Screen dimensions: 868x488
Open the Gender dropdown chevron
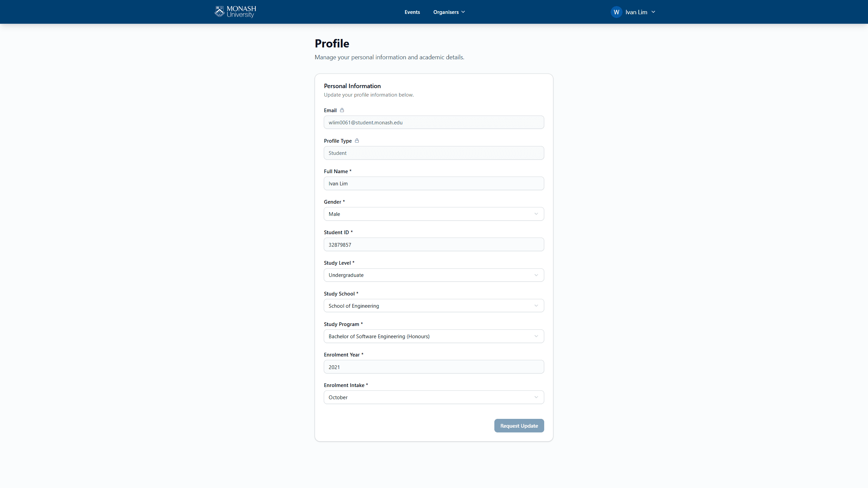coord(536,214)
